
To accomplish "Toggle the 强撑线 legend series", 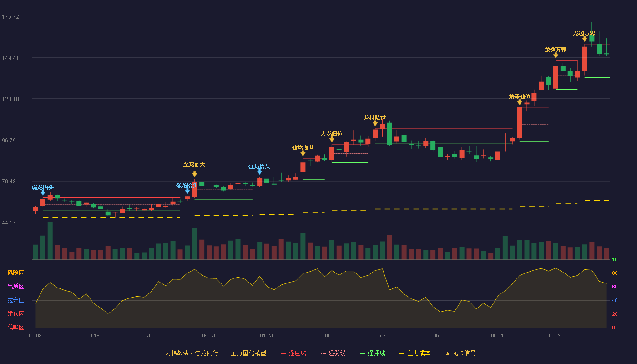I will pos(373,353).
